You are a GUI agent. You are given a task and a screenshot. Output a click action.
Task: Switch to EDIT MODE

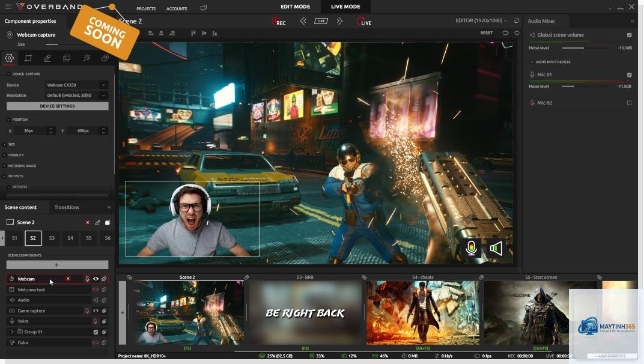tap(295, 7)
